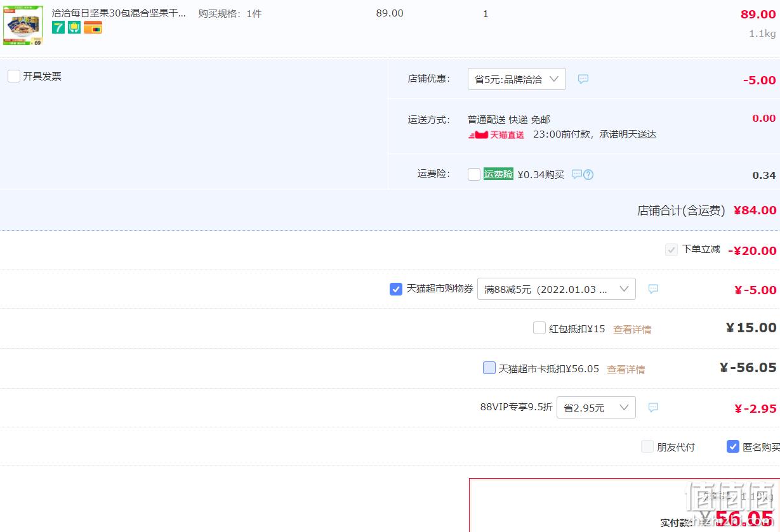Enable the 运费险 insurance checkbox
The width and height of the screenshot is (780, 532).
tap(474, 174)
